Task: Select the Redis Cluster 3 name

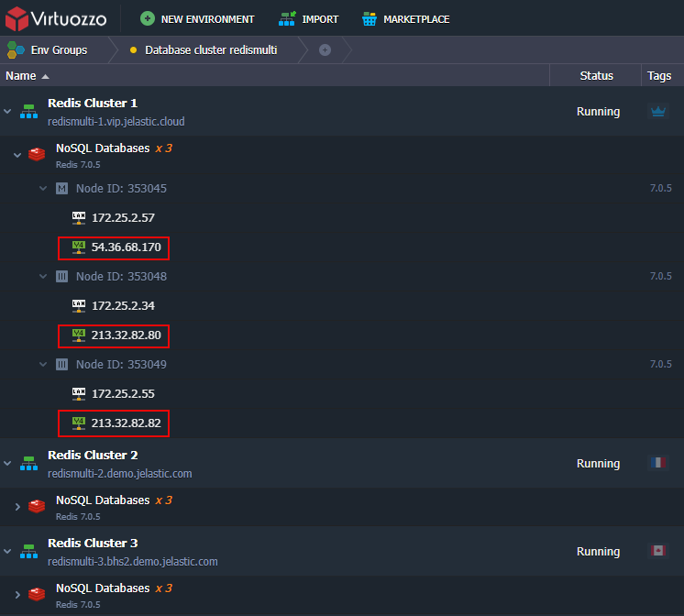Action: 93,544
